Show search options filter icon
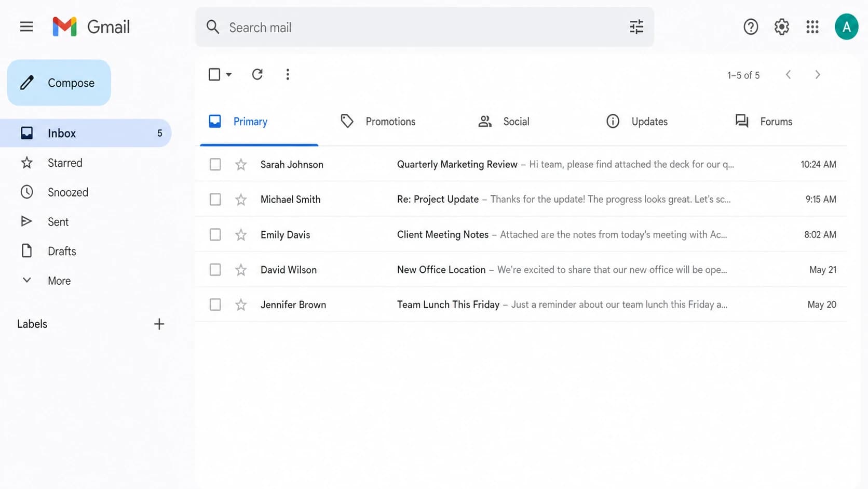Image resolution: width=868 pixels, height=489 pixels. coord(636,27)
